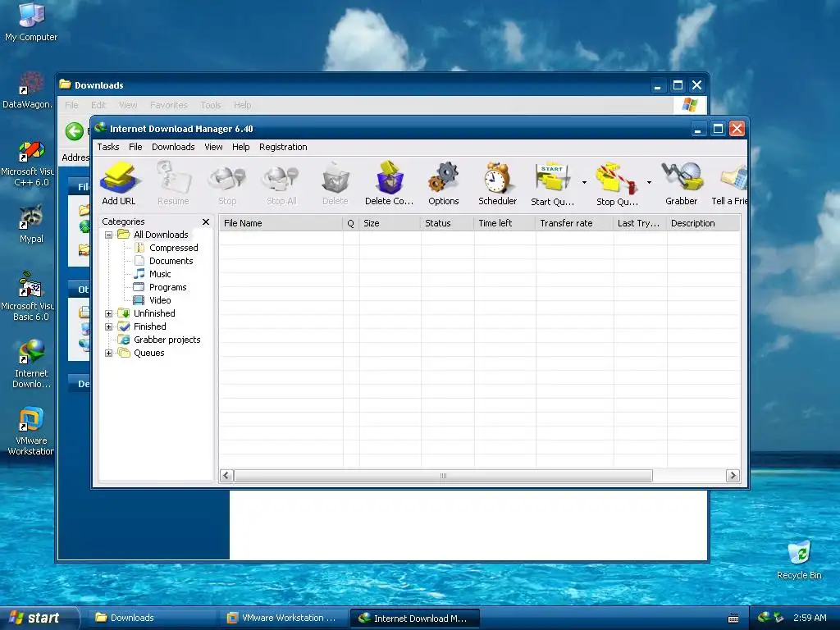The image size is (840, 630).
Task: Sort by File Name column header
Action: (281, 223)
